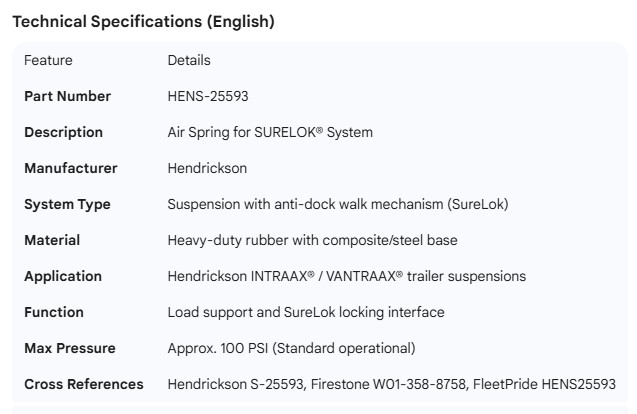Click the Technical Specifications (English) heading

tap(143, 21)
